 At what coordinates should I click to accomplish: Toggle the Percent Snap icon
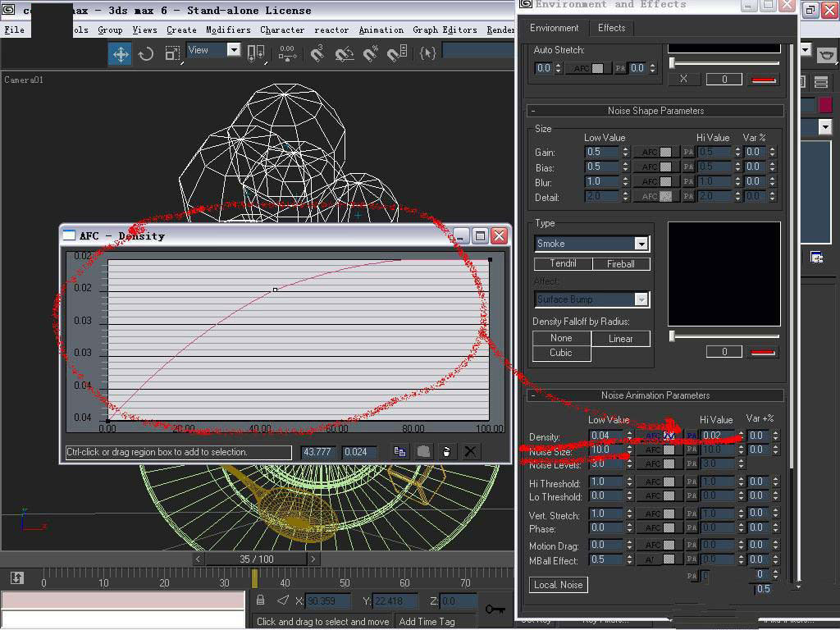pyautogui.click(x=371, y=53)
